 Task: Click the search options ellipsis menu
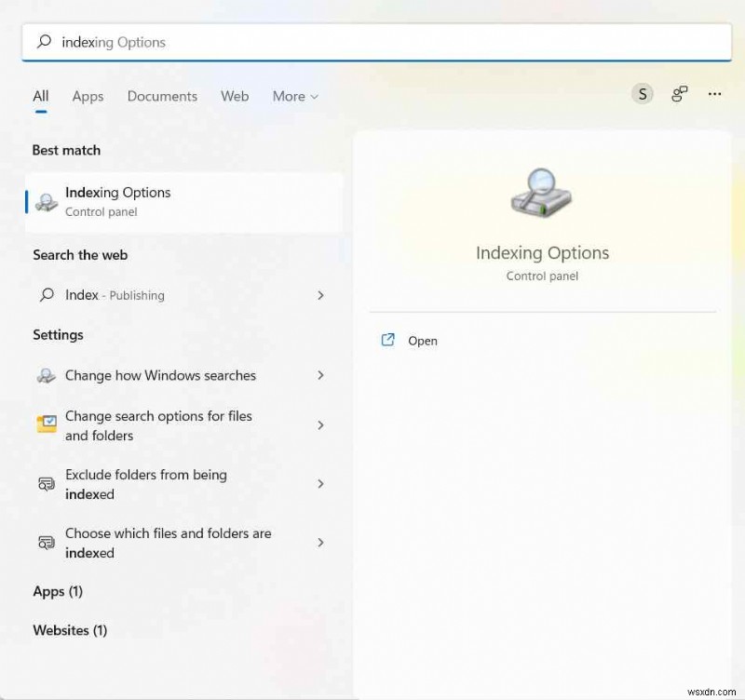[714, 94]
